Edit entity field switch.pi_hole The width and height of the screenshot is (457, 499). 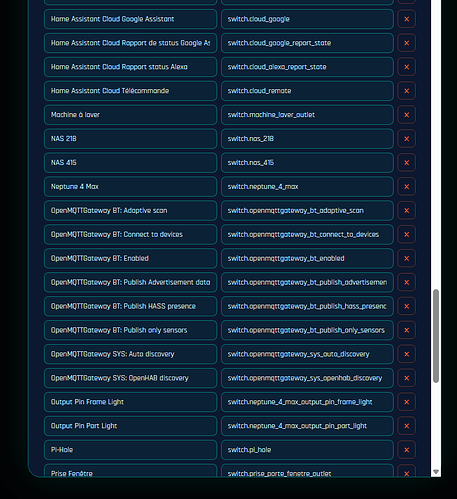[307, 450]
